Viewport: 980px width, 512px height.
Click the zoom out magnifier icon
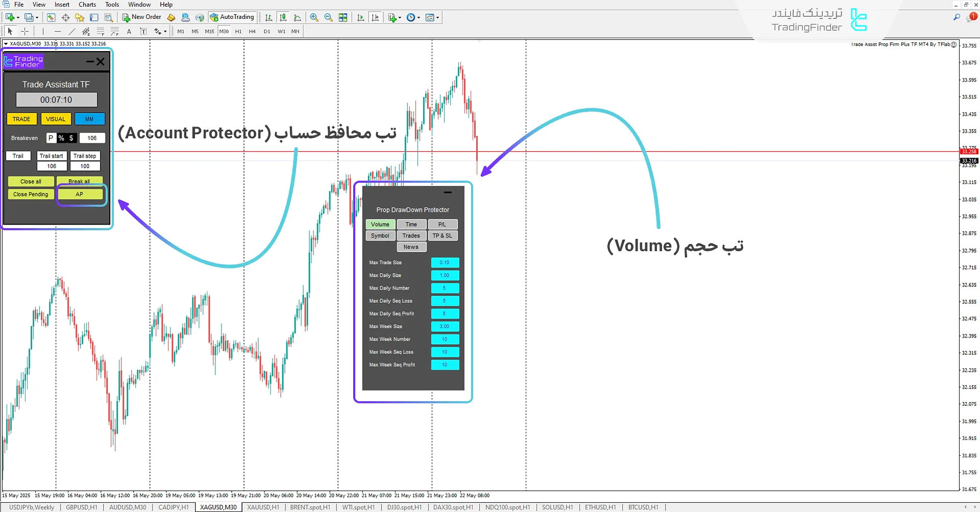point(328,17)
